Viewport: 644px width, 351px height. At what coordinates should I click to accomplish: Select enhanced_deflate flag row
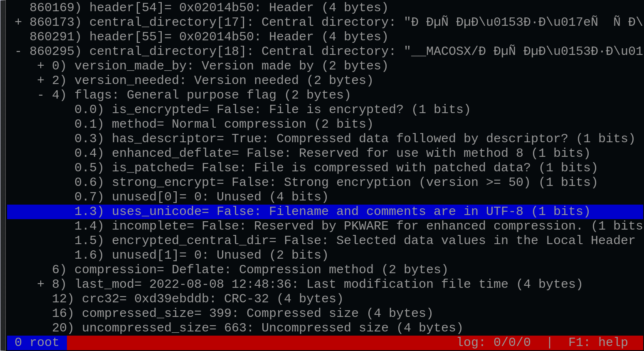pos(325,153)
